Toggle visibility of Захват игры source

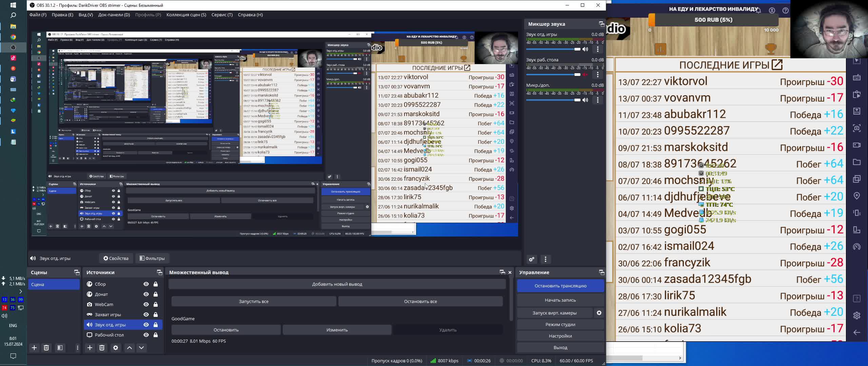pyautogui.click(x=146, y=314)
